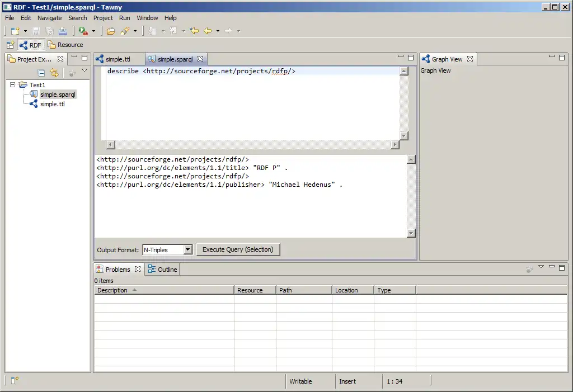Image resolution: width=573 pixels, height=392 pixels.
Task: Select the Test1 project folder
Action: [x=37, y=85]
